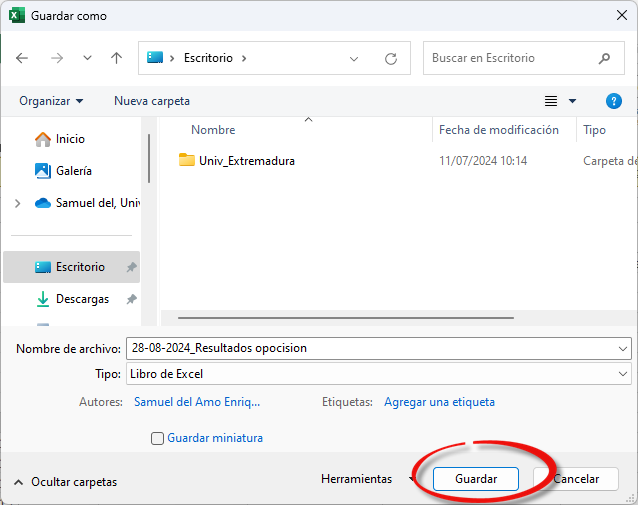Click the Samuel del Amo Enriq... author link
The image size is (638, 505).
(197, 402)
